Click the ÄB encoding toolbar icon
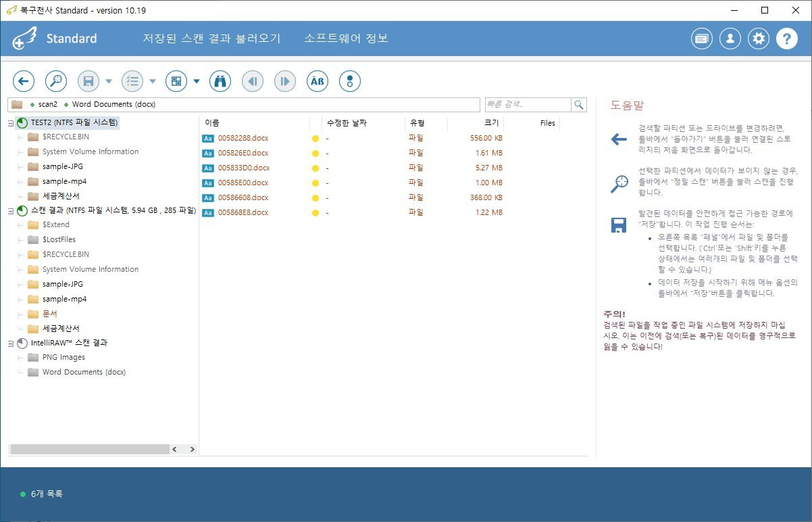 click(x=318, y=81)
